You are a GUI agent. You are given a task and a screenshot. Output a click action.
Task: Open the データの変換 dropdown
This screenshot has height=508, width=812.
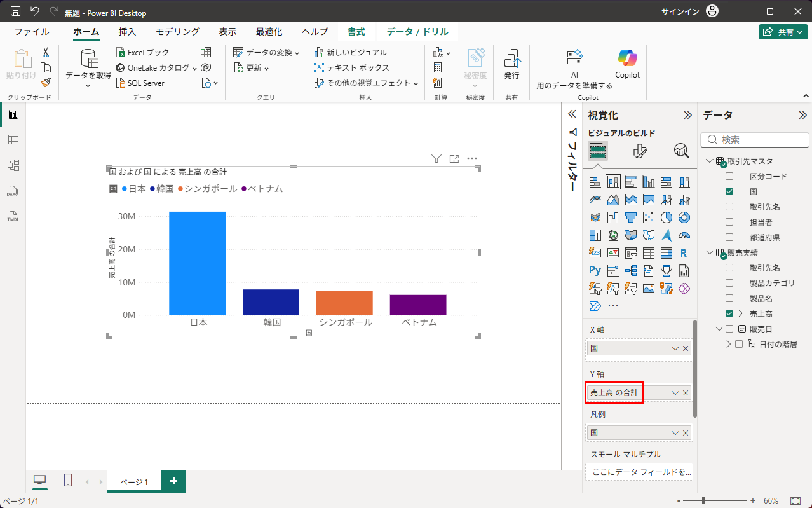pyautogui.click(x=296, y=53)
